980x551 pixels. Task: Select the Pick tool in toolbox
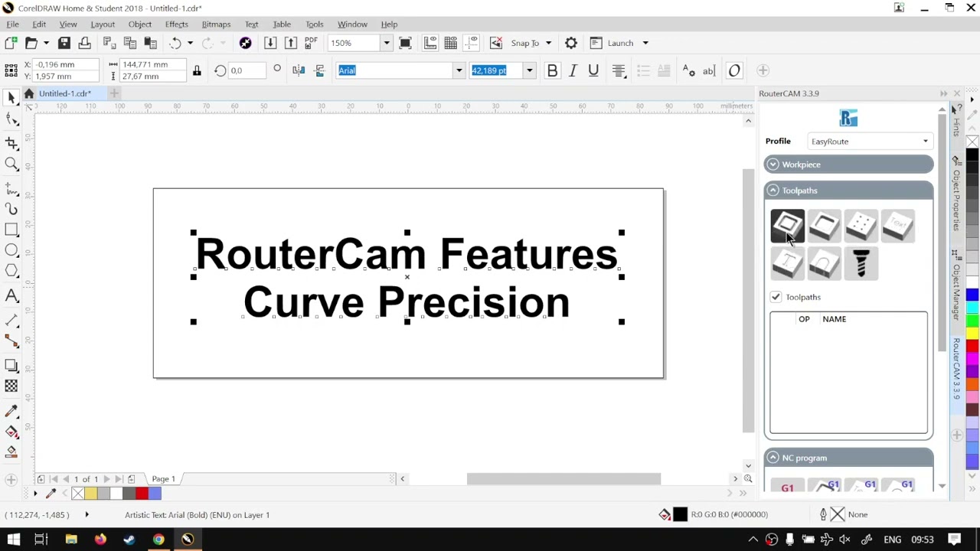[x=11, y=98]
